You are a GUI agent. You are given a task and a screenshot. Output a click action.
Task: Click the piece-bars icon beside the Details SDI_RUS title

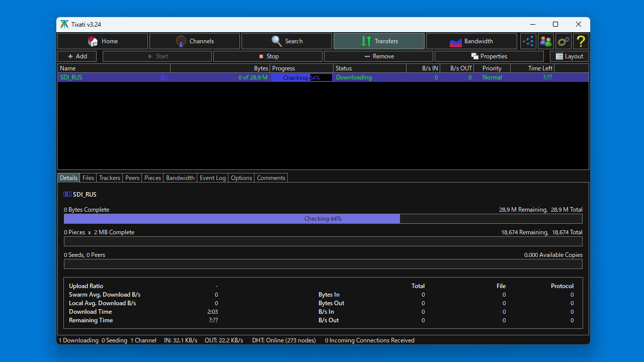[x=67, y=194]
